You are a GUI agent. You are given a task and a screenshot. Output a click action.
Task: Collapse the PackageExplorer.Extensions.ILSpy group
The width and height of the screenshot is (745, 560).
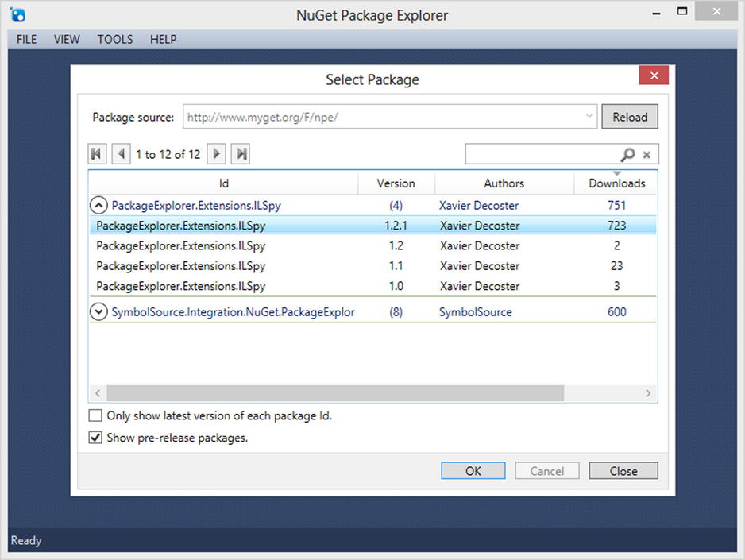98,205
